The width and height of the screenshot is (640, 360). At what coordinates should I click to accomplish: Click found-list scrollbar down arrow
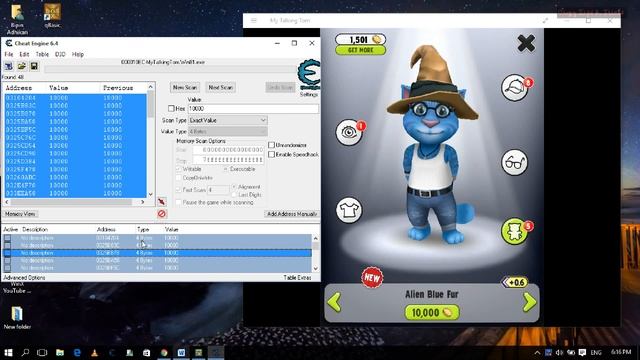point(151,194)
